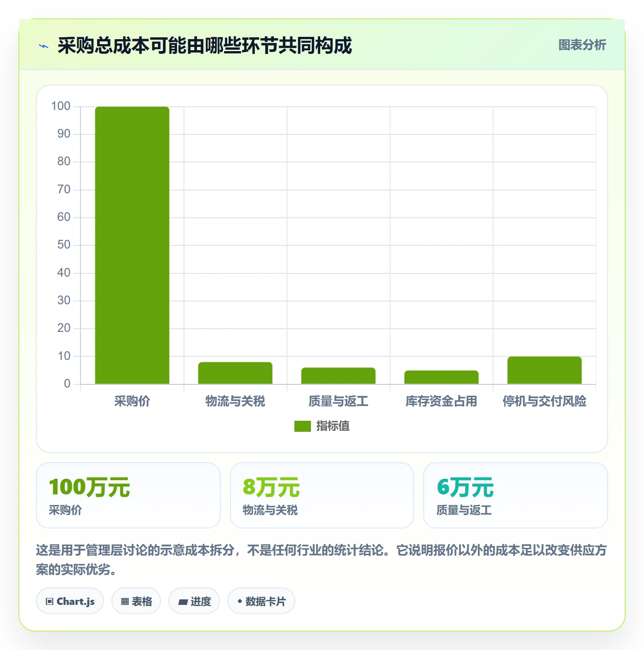The image size is (644, 650).
Task: Click the square icon in Chart.js chip
Action: point(50,602)
